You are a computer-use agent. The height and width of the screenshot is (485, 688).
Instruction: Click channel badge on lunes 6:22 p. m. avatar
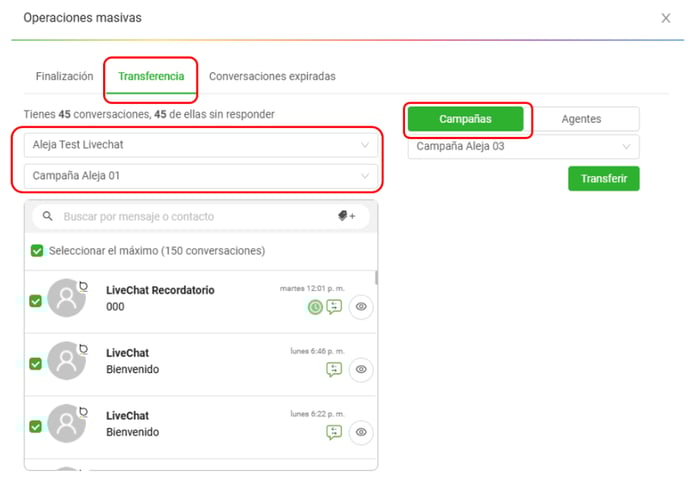[x=83, y=412]
